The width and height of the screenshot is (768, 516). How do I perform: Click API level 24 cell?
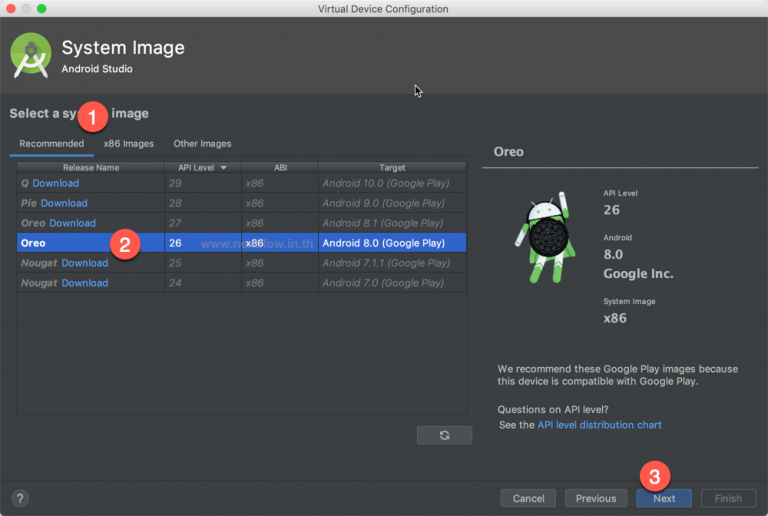click(x=203, y=283)
